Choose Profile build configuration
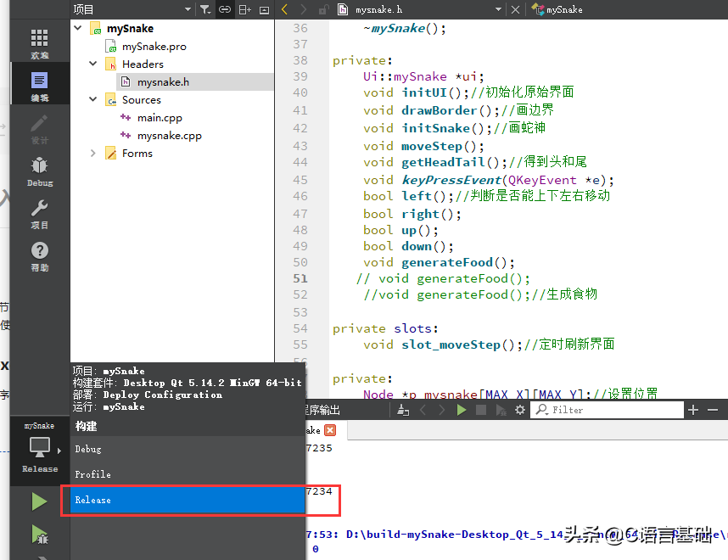 pos(188,474)
